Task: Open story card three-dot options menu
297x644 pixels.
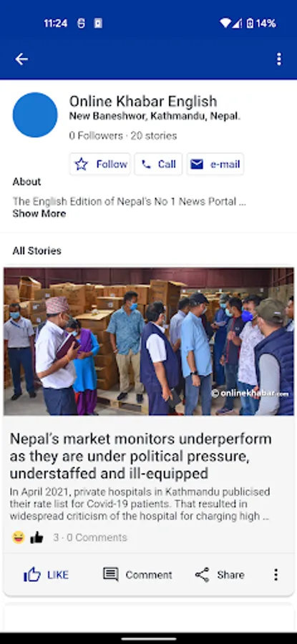Action: [x=276, y=575]
